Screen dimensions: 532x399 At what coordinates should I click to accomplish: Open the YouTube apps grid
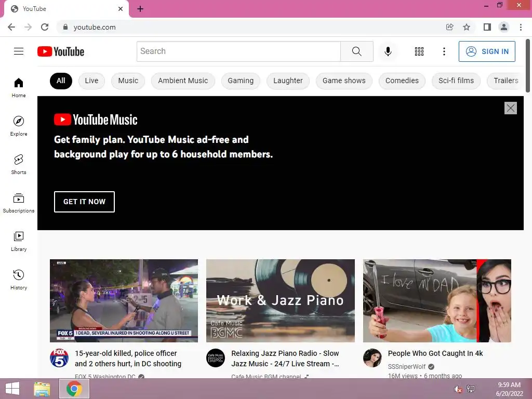coord(419,51)
